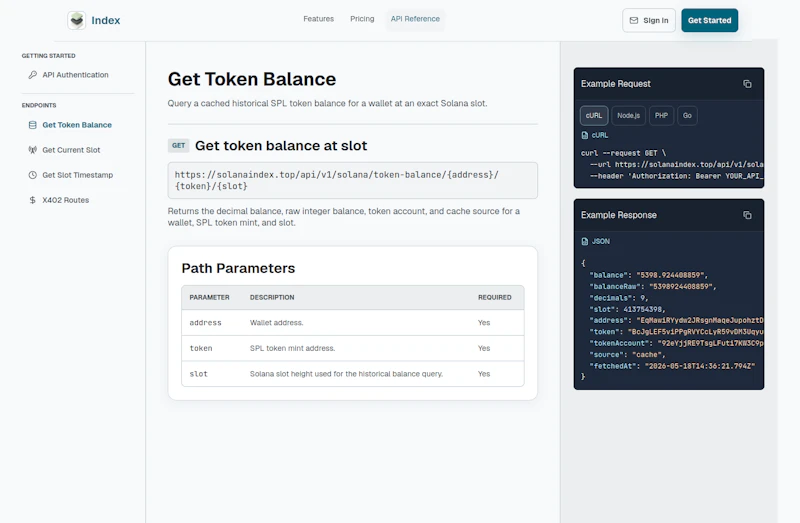The height and width of the screenshot is (523, 800).
Task: Copy the Example Response JSON
Action: [747, 215]
